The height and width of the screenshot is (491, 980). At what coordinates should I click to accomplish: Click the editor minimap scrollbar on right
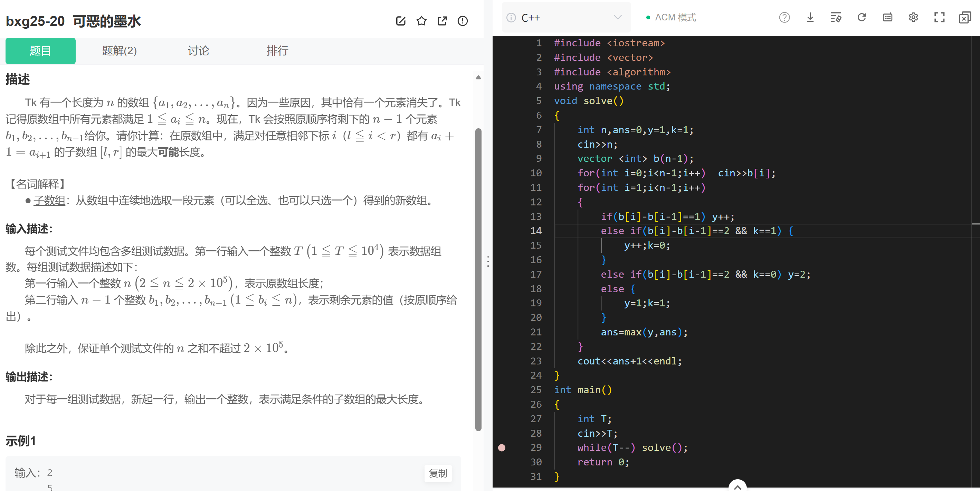[x=976, y=261]
